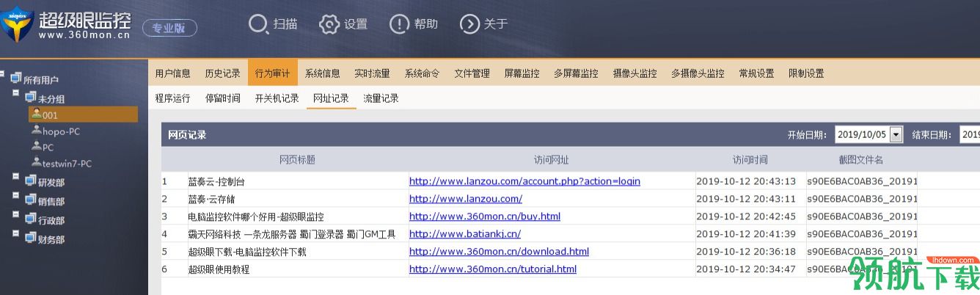The width and height of the screenshot is (980, 295).
Task: Open the 摄像头监控 tab
Action: tap(635, 73)
